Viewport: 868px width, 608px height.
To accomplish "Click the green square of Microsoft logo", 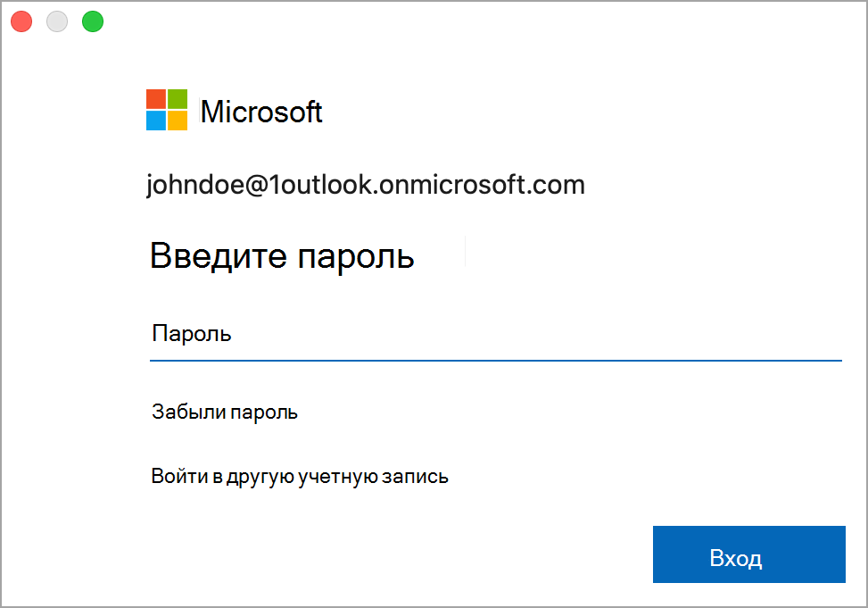I will tap(178, 98).
